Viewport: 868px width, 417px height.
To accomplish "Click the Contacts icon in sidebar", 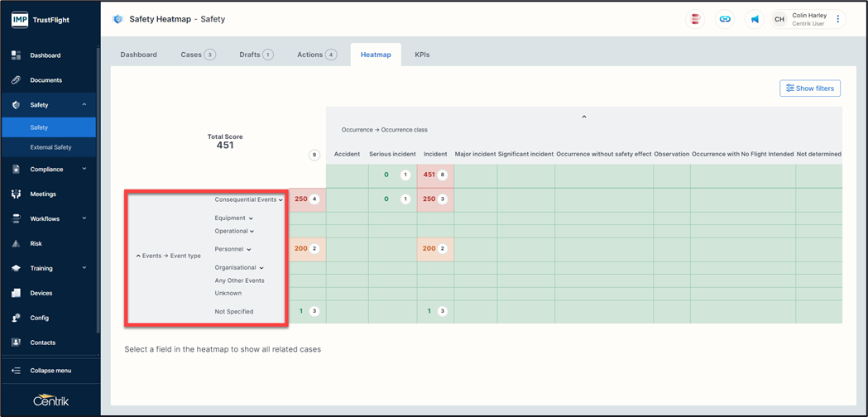I will pyautogui.click(x=16, y=343).
